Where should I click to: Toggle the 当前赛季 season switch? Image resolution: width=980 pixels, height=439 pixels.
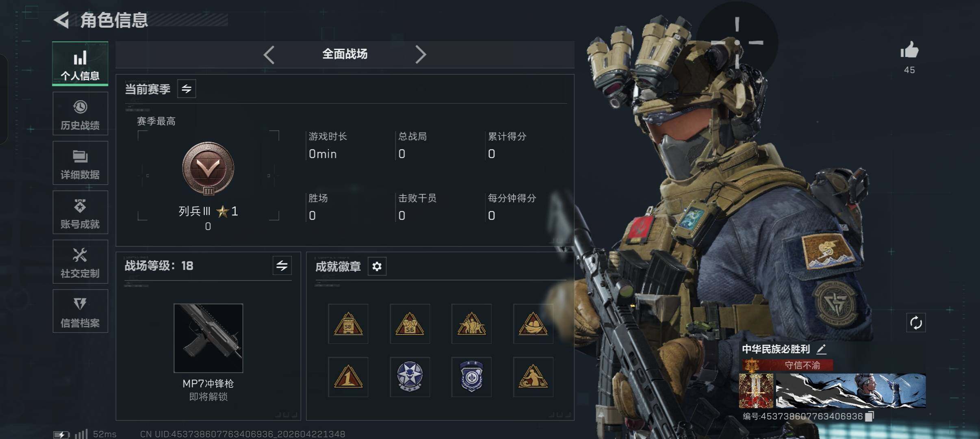pyautogui.click(x=186, y=89)
